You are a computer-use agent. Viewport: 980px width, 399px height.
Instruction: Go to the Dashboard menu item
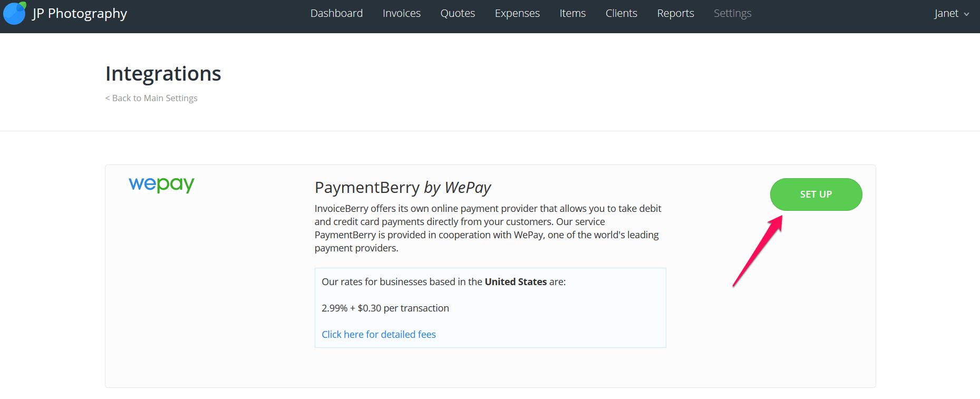click(336, 13)
